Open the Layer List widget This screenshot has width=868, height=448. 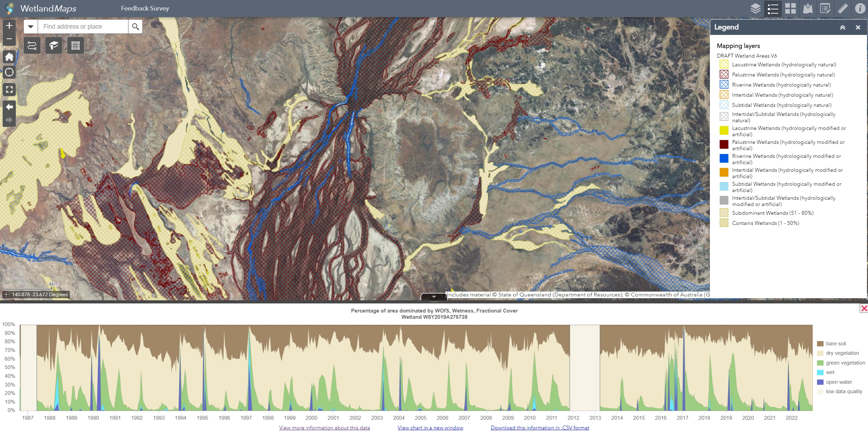(x=756, y=8)
